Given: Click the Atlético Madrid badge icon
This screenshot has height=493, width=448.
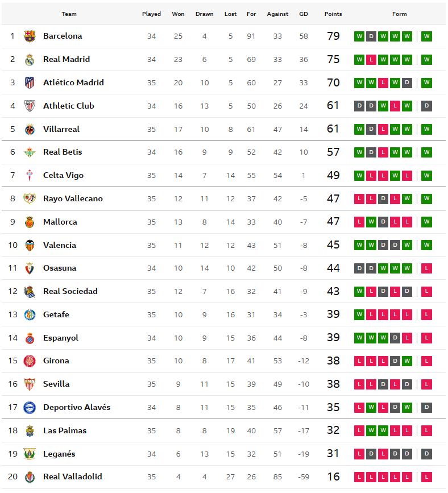Looking at the screenshot, I should 30,83.
